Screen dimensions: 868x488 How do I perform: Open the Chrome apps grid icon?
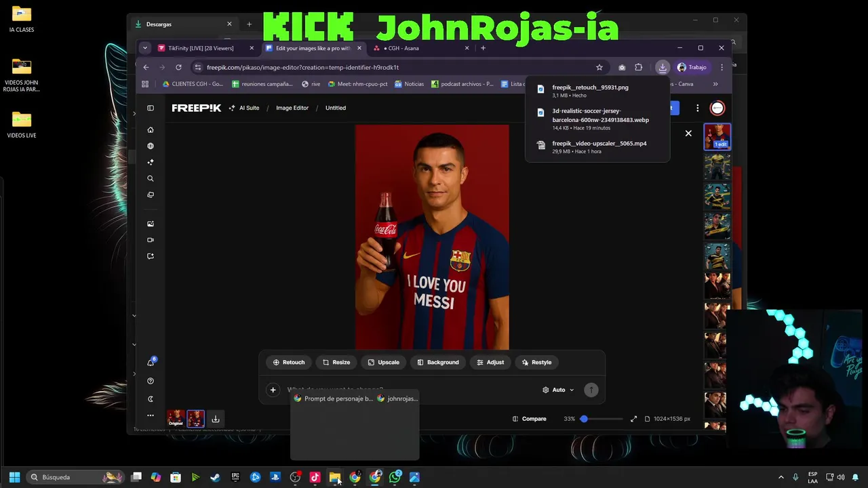[145, 84]
